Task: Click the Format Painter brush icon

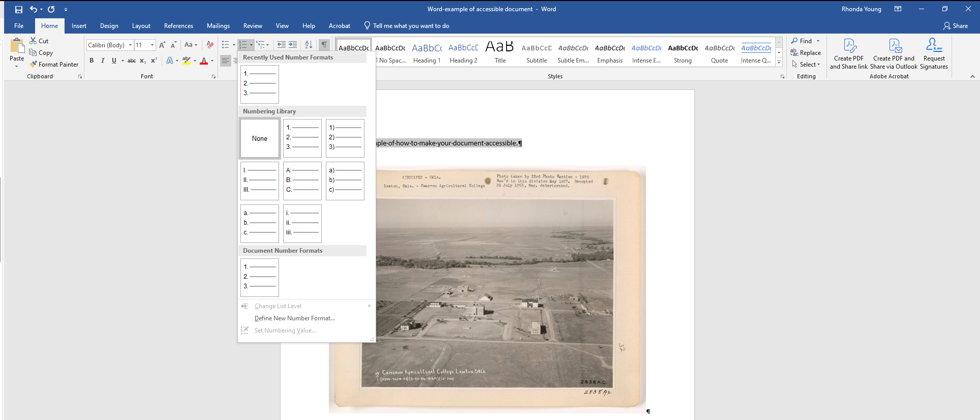Action: [x=34, y=65]
